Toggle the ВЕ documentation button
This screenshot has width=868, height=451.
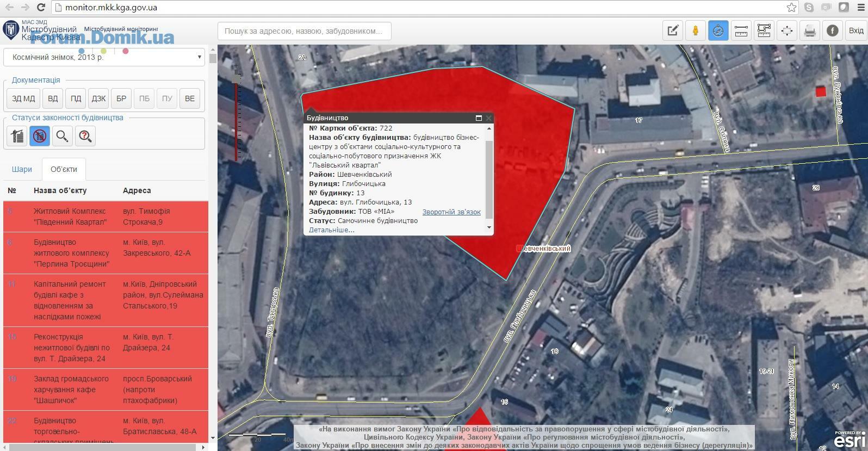(x=190, y=98)
